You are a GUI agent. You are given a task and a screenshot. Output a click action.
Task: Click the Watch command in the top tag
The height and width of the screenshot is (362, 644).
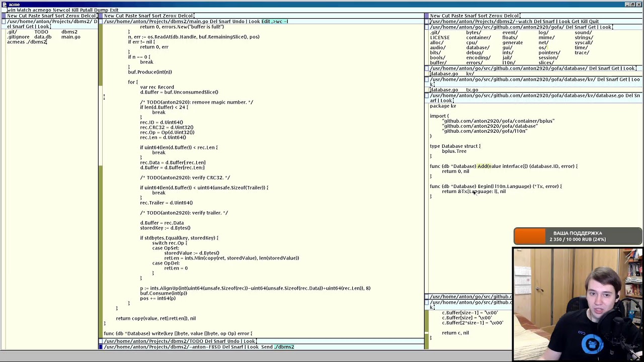pos(23,10)
